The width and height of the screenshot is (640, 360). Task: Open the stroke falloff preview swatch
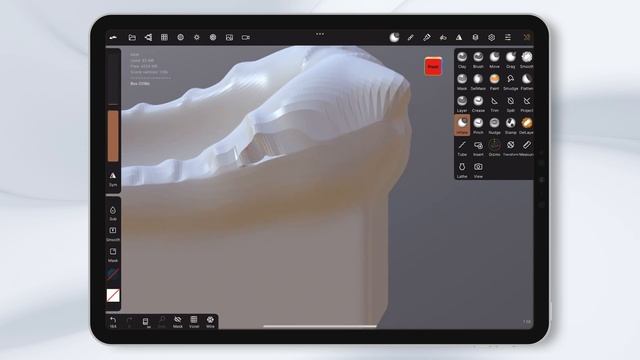tap(113, 274)
